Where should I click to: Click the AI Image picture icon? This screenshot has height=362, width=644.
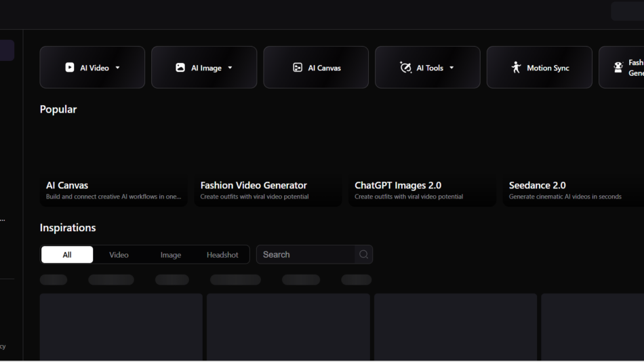tap(180, 67)
